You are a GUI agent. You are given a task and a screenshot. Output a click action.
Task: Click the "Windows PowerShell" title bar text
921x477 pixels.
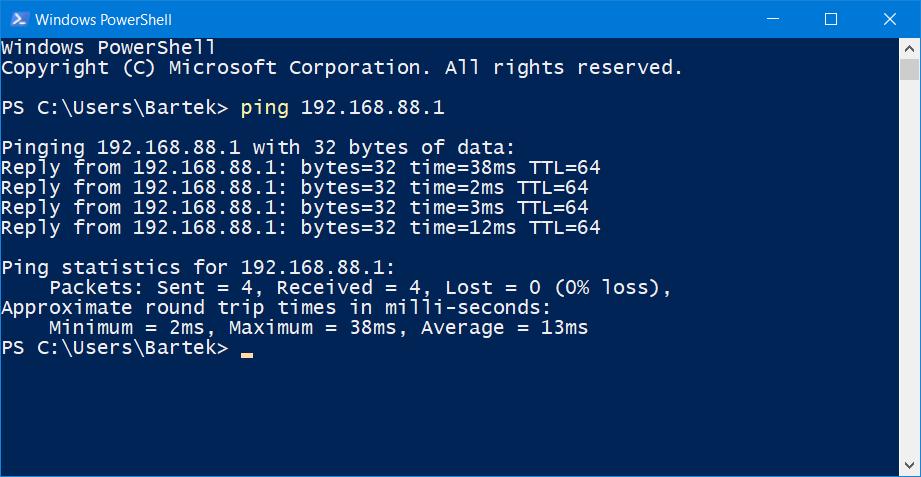[x=103, y=19]
